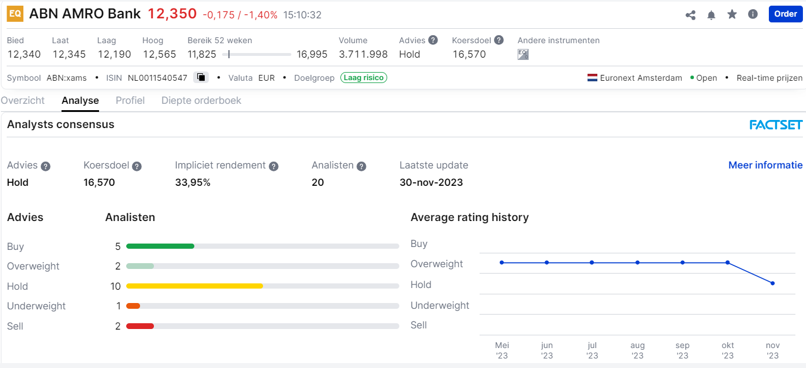This screenshot has width=806, height=368.
Task: Click the blue Order button
Action: (x=785, y=14)
